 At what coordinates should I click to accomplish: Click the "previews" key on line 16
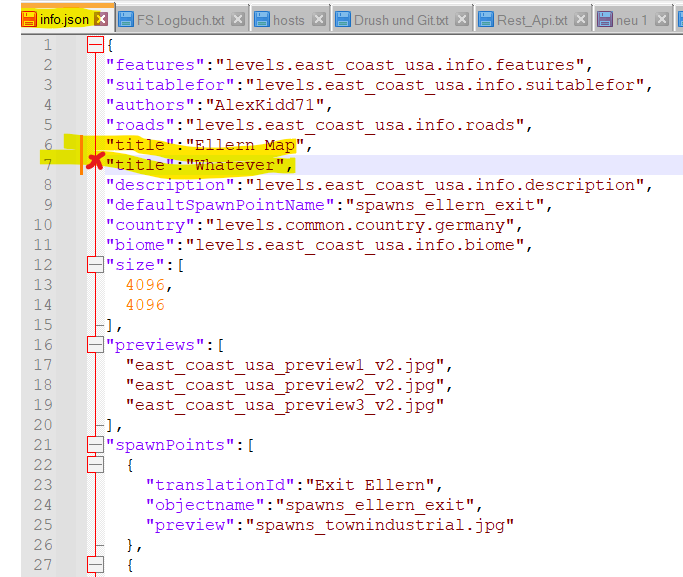[x=155, y=345]
